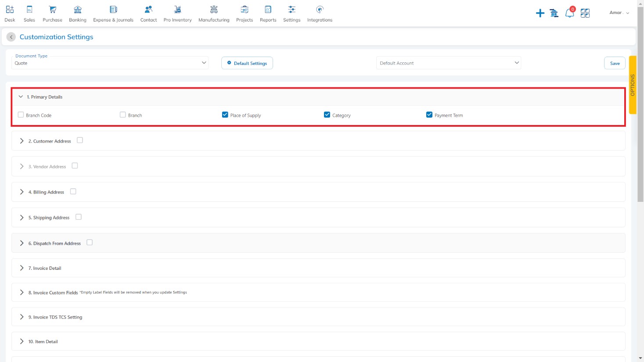Open the yellow OPTIONS side tab

click(x=633, y=85)
